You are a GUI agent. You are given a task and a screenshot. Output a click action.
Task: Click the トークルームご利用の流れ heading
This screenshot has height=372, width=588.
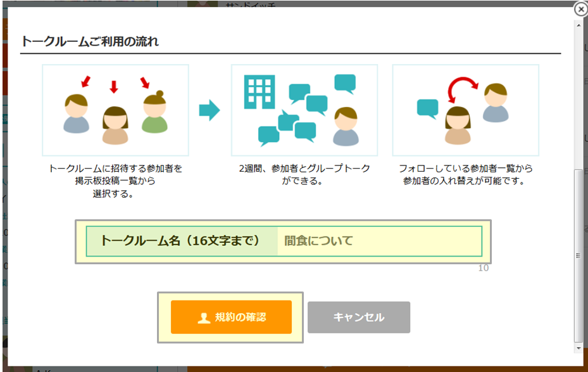click(90, 42)
